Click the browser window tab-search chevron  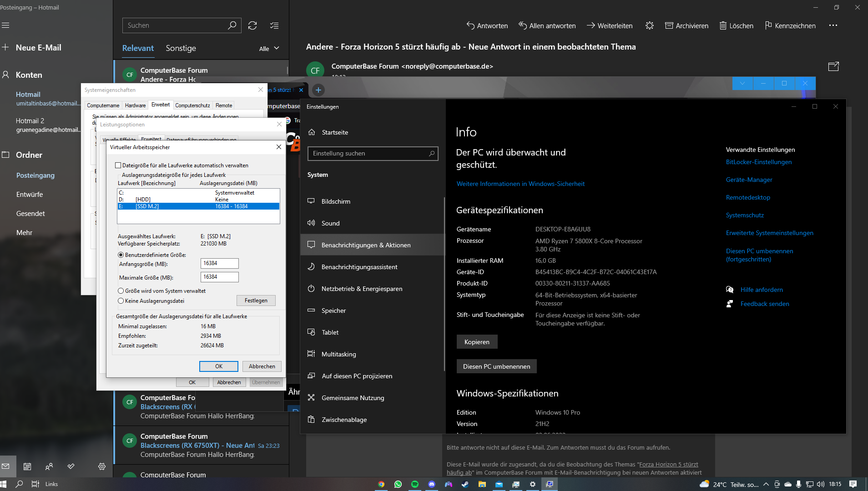(742, 83)
